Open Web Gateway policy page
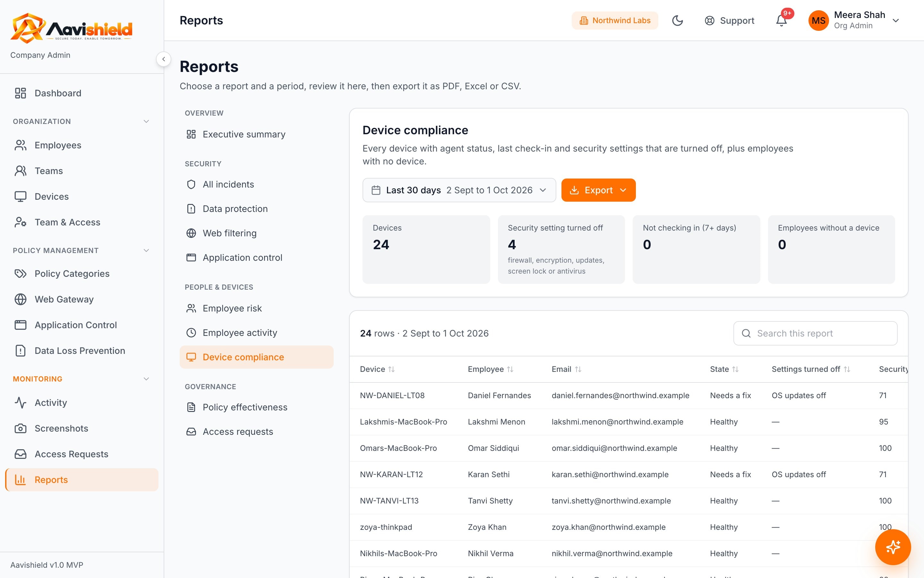 click(x=82, y=299)
